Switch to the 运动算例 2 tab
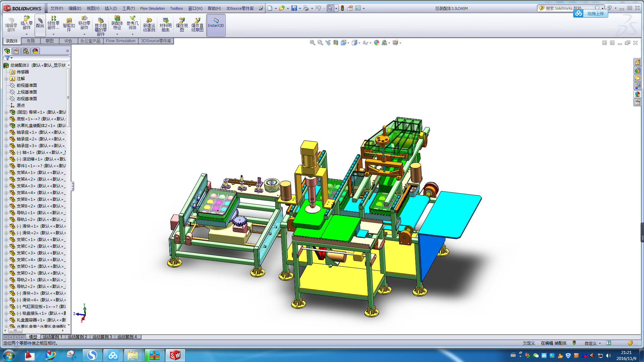 point(77,337)
